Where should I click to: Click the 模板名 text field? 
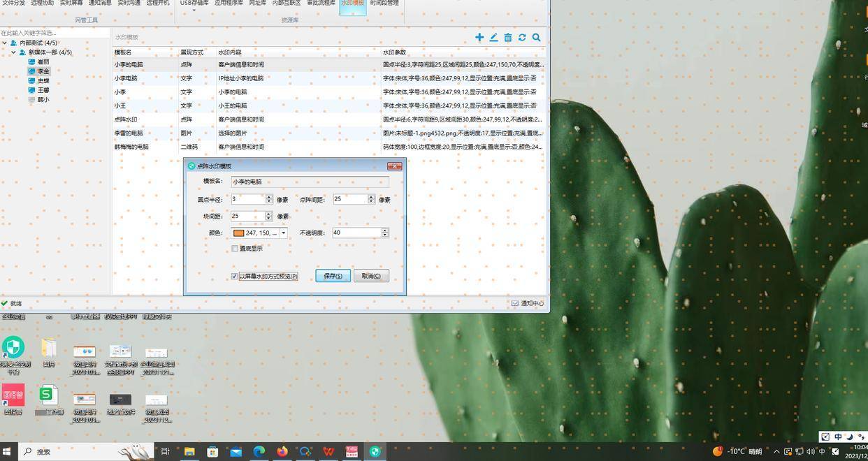point(310,182)
